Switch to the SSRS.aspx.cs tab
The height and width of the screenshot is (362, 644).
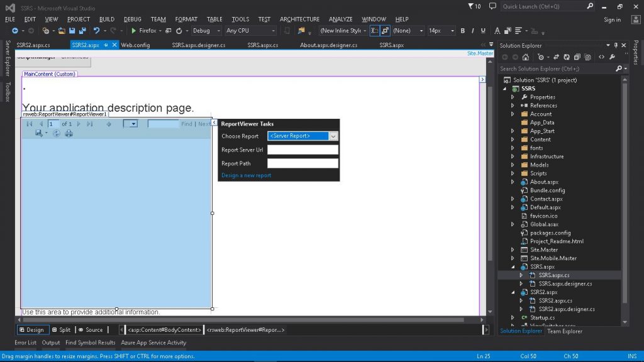coord(262,45)
